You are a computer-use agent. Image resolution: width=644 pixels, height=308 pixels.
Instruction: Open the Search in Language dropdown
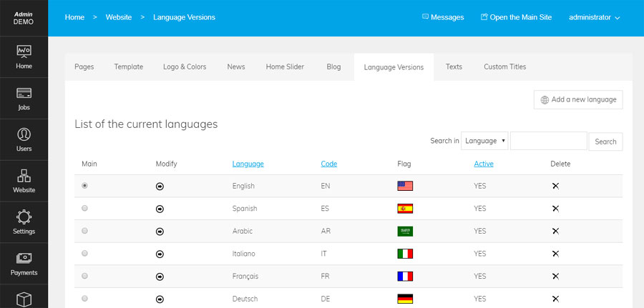484,141
